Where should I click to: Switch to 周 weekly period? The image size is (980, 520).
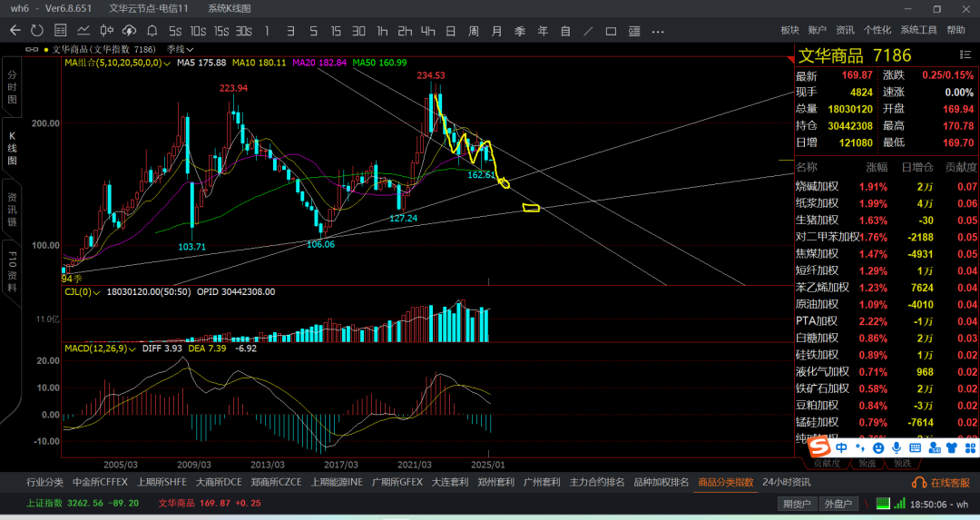[474, 31]
